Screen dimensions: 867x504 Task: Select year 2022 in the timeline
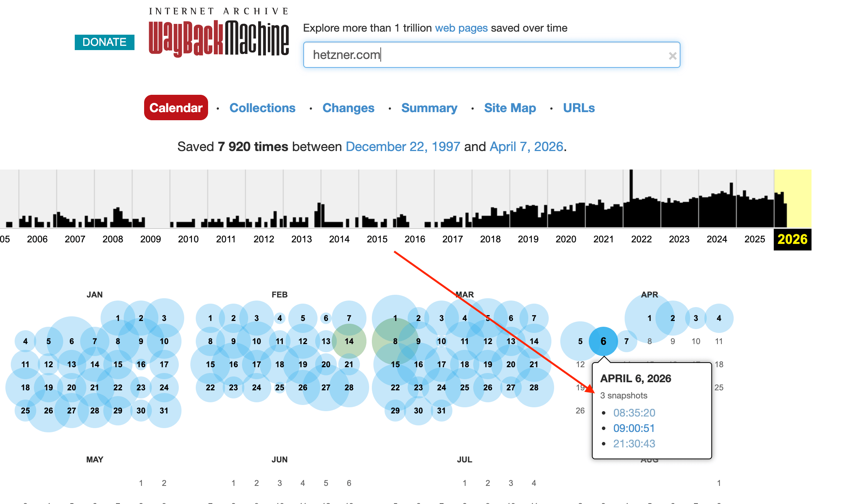click(641, 239)
